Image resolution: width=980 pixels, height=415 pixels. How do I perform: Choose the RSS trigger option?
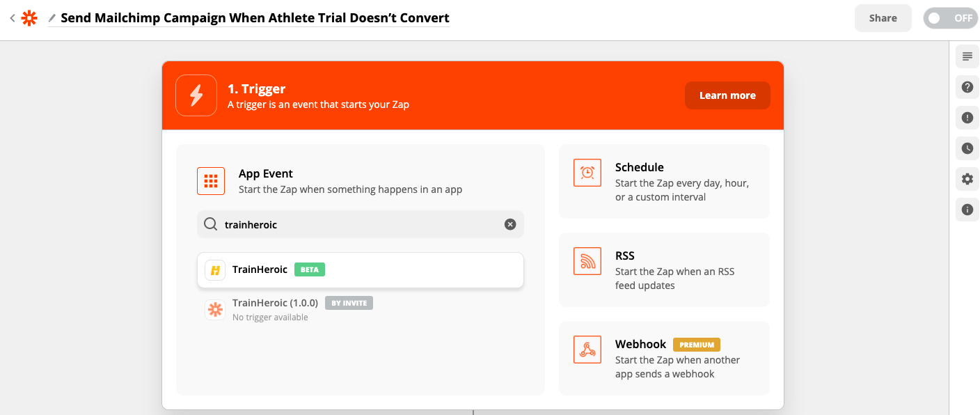(x=664, y=269)
